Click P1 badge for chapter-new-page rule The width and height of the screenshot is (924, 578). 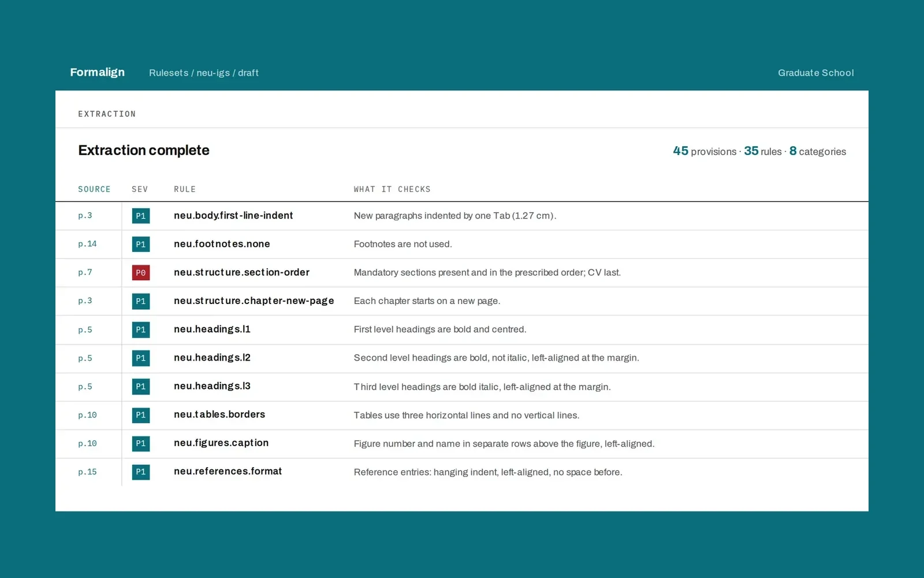click(x=141, y=301)
